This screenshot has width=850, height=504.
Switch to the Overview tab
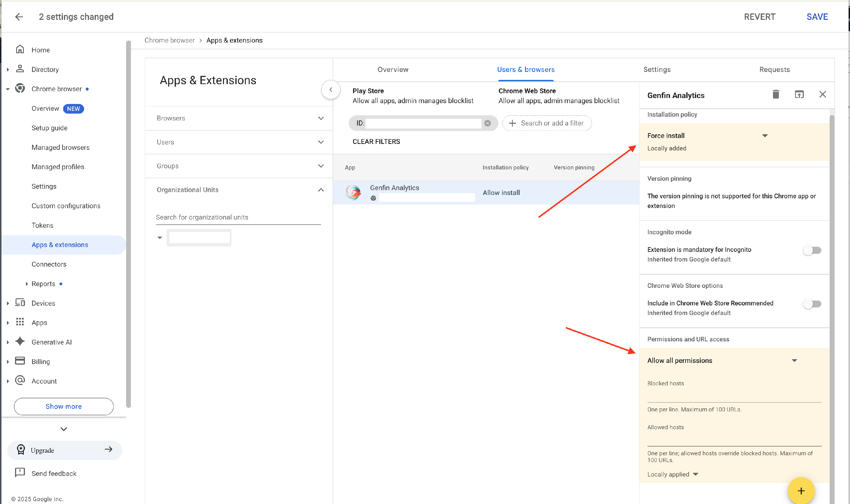click(393, 70)
